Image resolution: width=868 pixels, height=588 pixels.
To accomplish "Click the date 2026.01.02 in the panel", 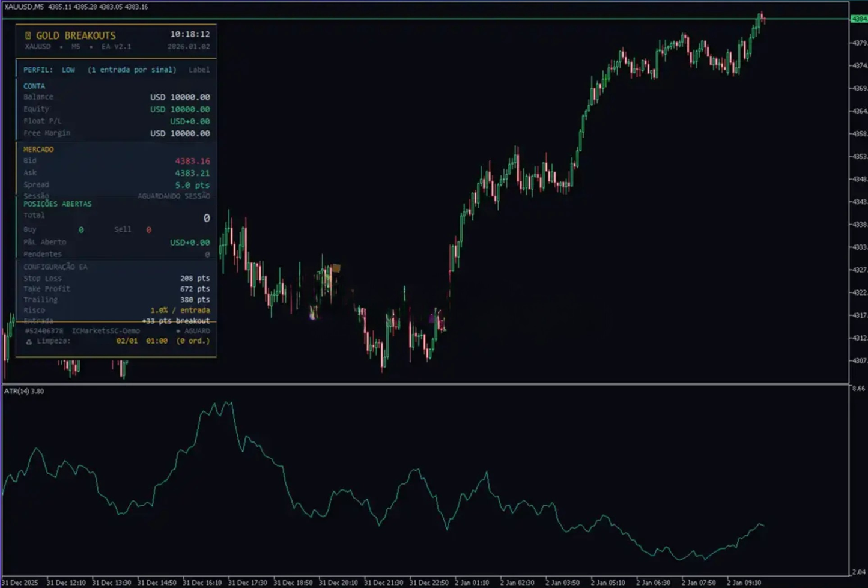I will coord(189,46).
